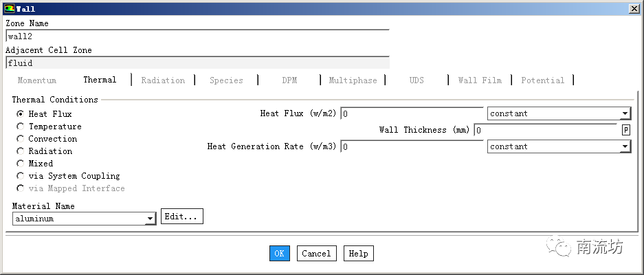Open the Thermal tab

pyautogui.click(x=100, y=80)
